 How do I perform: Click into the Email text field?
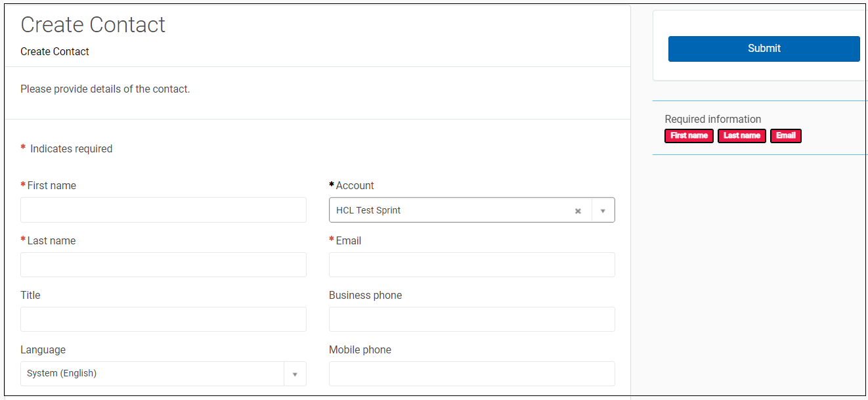pyautogui.click(x=471, y=265)
